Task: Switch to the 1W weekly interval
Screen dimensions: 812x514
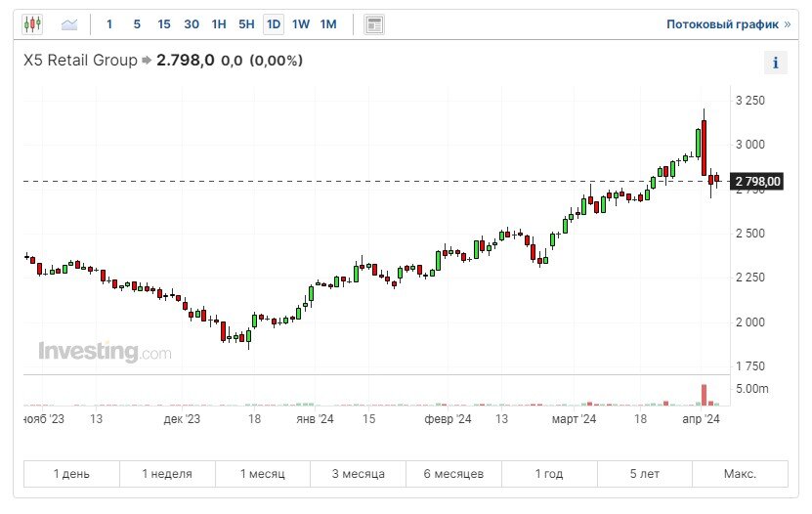Action: 301,24
